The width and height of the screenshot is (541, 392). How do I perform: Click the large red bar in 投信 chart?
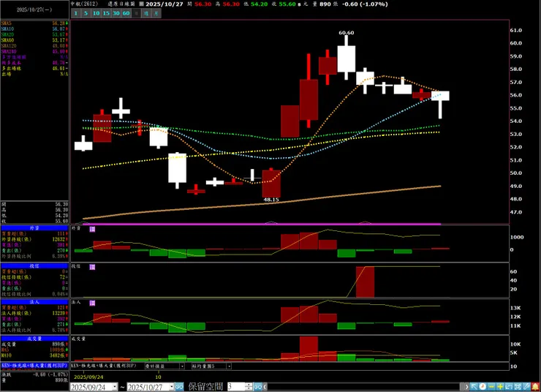click(365, 282)
